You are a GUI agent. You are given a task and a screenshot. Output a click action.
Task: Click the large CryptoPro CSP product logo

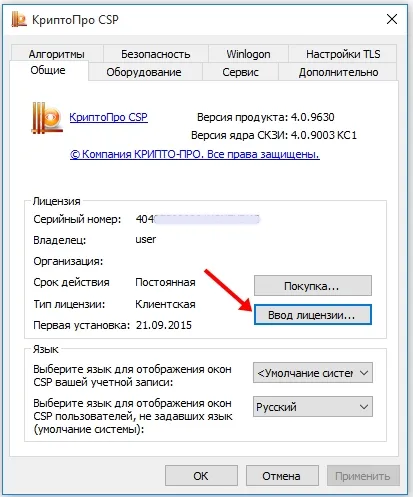(x=47, y=118)
